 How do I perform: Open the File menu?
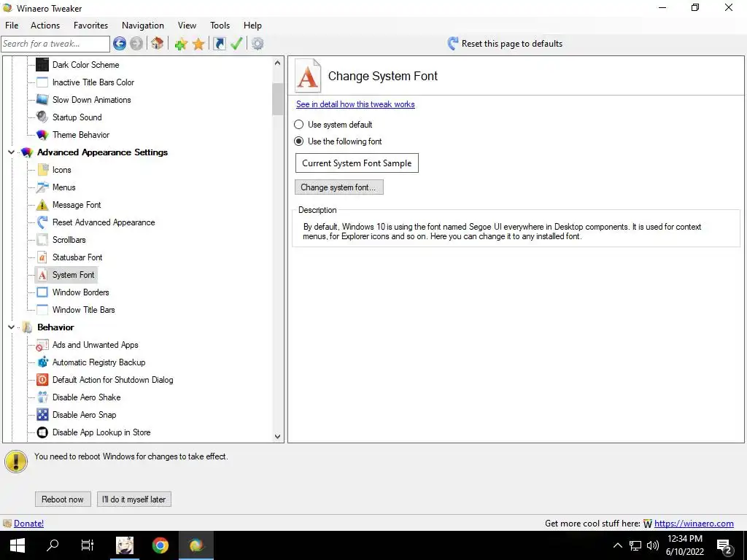(x=12, y=26)
